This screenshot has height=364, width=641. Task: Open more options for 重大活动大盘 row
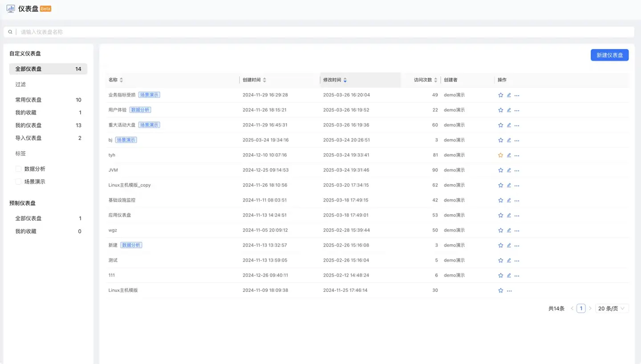[517, 125]
